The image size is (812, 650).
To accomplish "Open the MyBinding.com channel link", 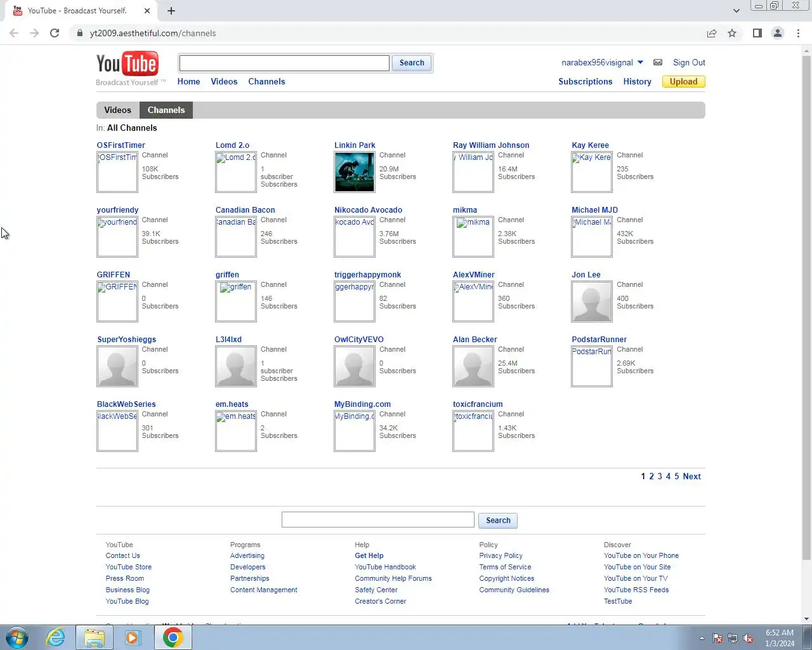I will (362, 404).
